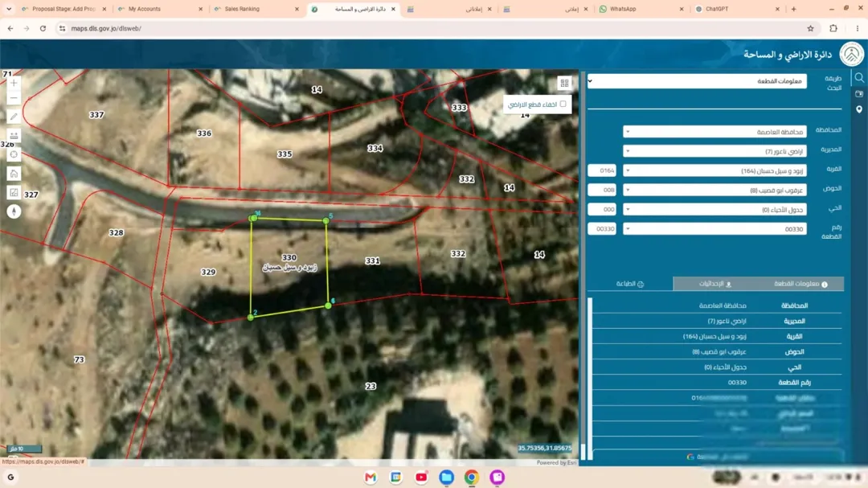Screen dimensions: 868x488
Task: Open a new browser tab
Action: tap(793, 9)
